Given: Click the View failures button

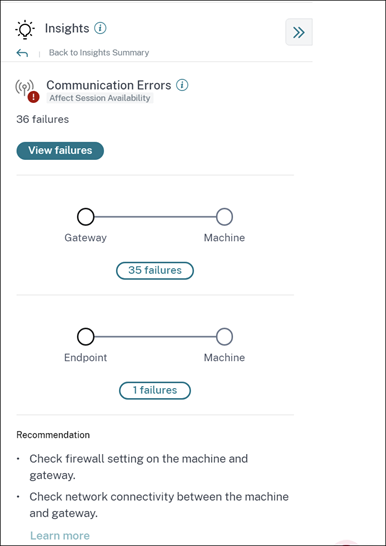Looking at the screenshot, I should 60,151.
